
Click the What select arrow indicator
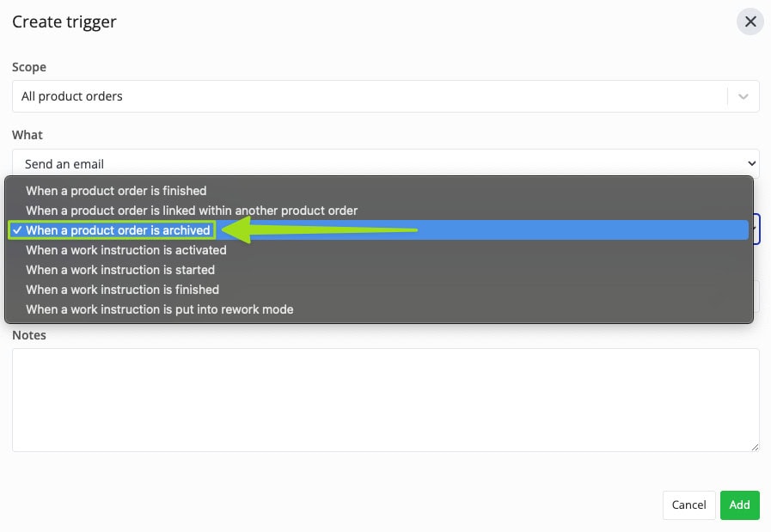(x=751, y=163)
